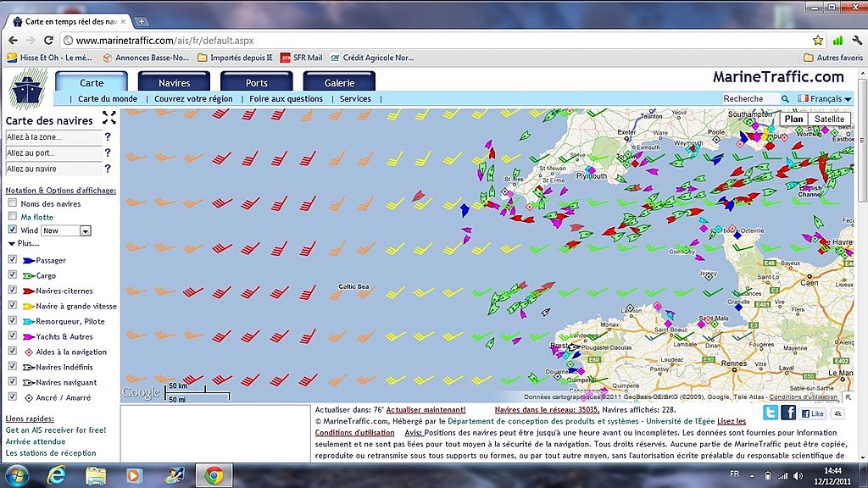The image size is (868, 488).
Task: Open Crédit Agricole bookmark
Action: 372,58
